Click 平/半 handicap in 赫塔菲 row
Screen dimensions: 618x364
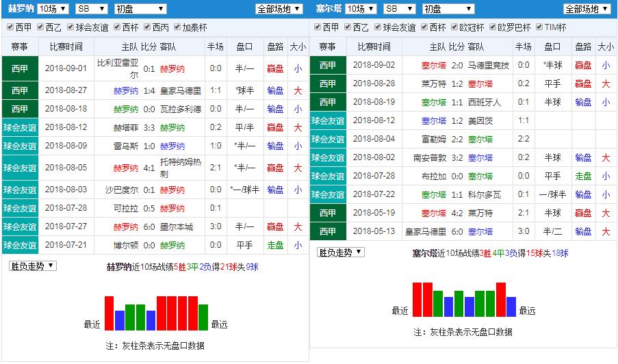(x=244, y=128)
